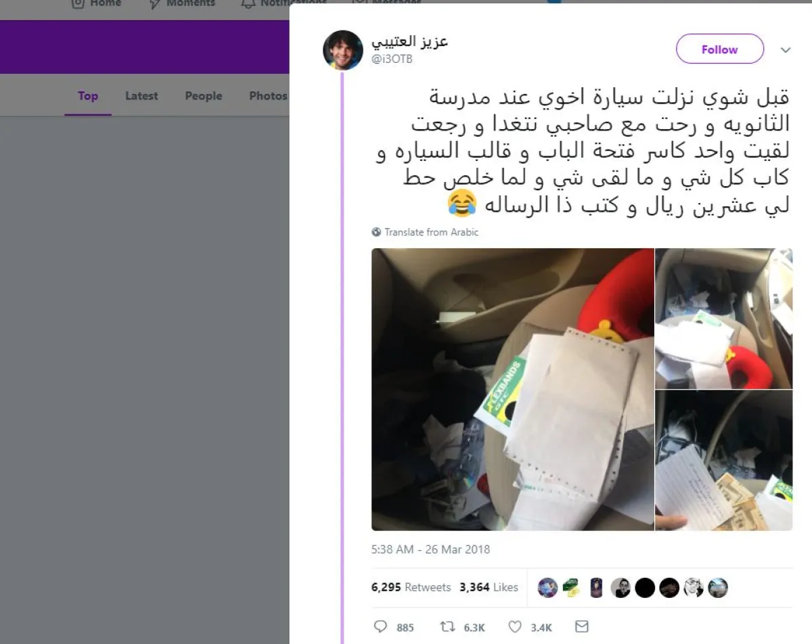This screenshot has height=644, width=812.
Task: Click the envelope direct message icon
Action: point(581,626)
